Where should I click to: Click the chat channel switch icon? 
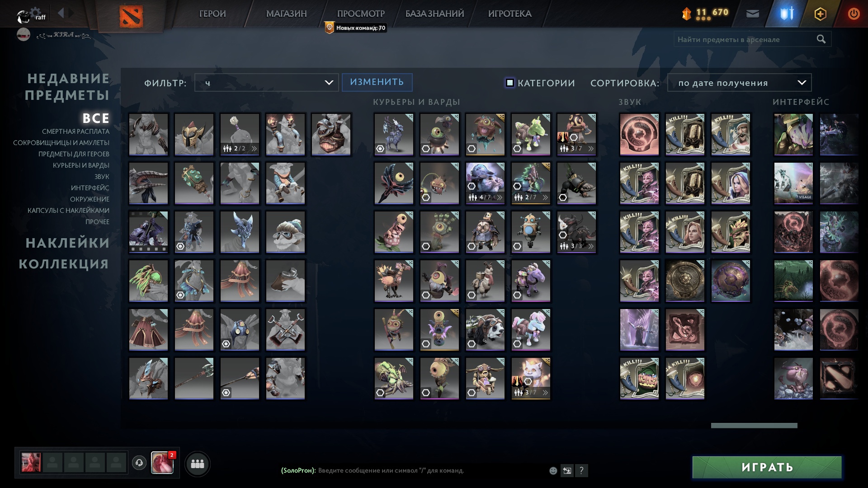(567, 471)
